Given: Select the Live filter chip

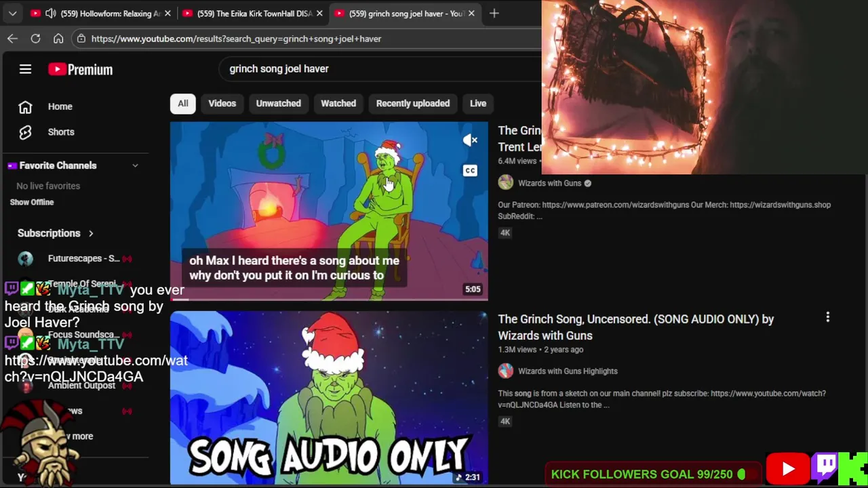Looking at the screenshot, I should coord(478,103).
